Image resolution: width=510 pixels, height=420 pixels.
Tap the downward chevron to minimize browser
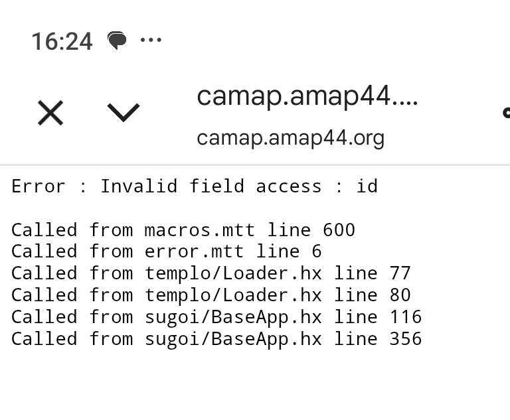124,112
